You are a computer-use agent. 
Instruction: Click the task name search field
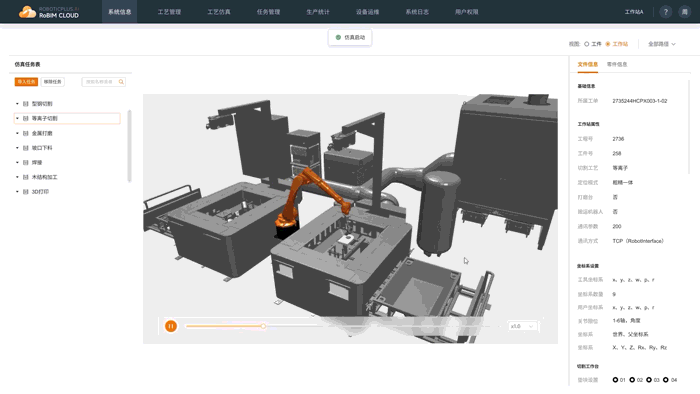(x=104, y=82)
